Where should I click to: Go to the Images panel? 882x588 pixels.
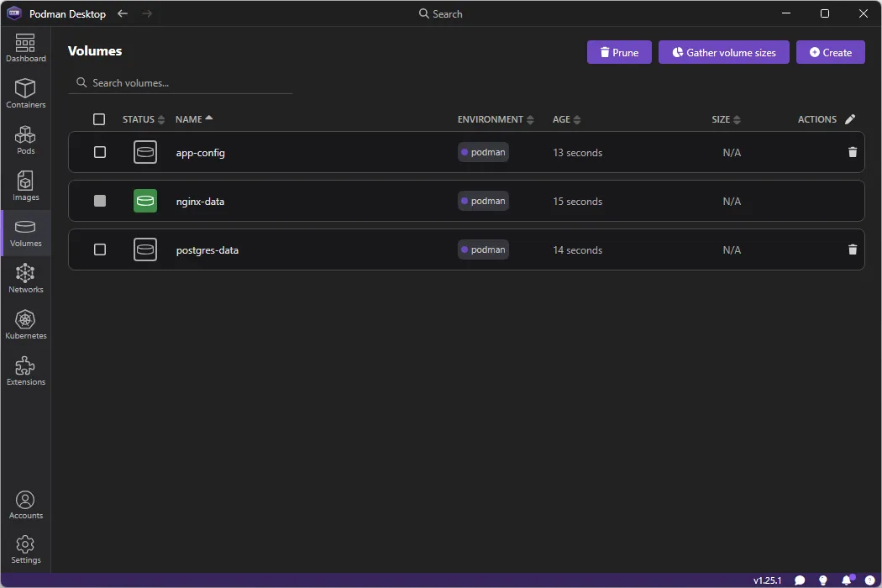[25, 185]
